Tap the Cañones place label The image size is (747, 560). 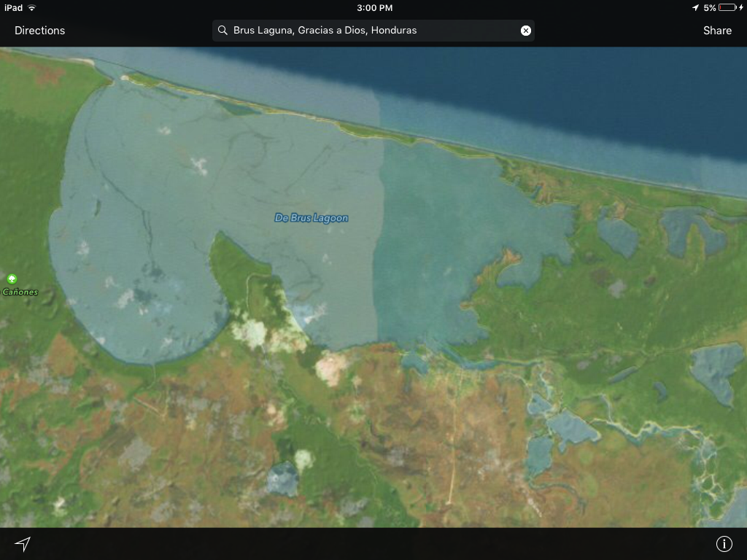point(20,292)
